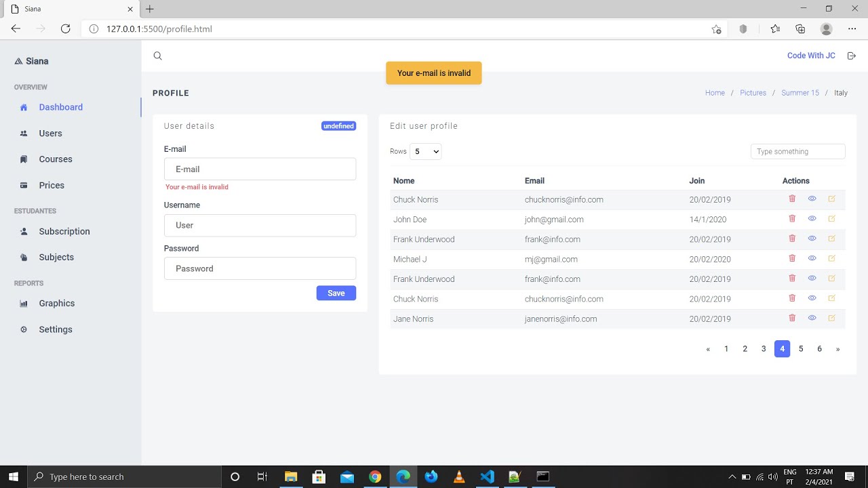Open the browser profile avatar
Image resolution: width=868 pixels, height=488 pixels.
click(826, 28)
